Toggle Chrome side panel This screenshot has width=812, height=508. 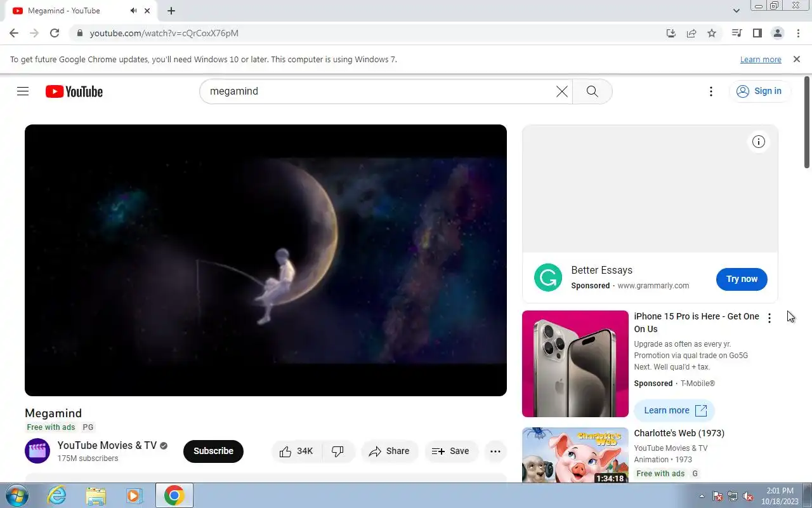coord(757,33)
